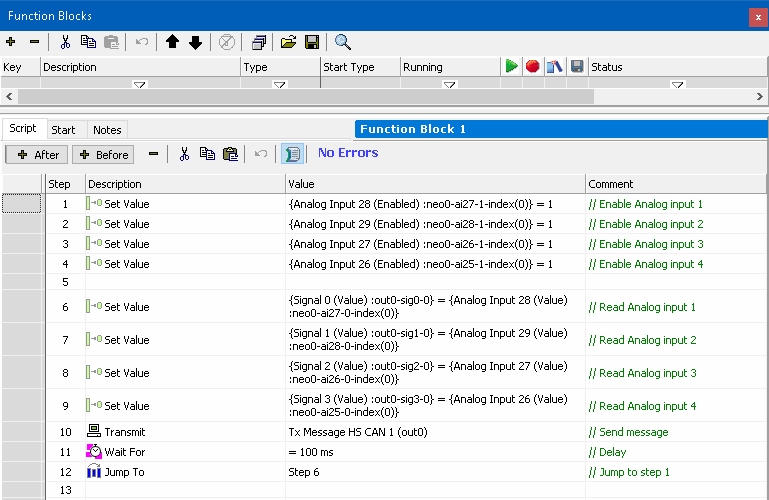Save function blocks with floppy disk icon
The image size is (769, 500).
pos(311,42)
